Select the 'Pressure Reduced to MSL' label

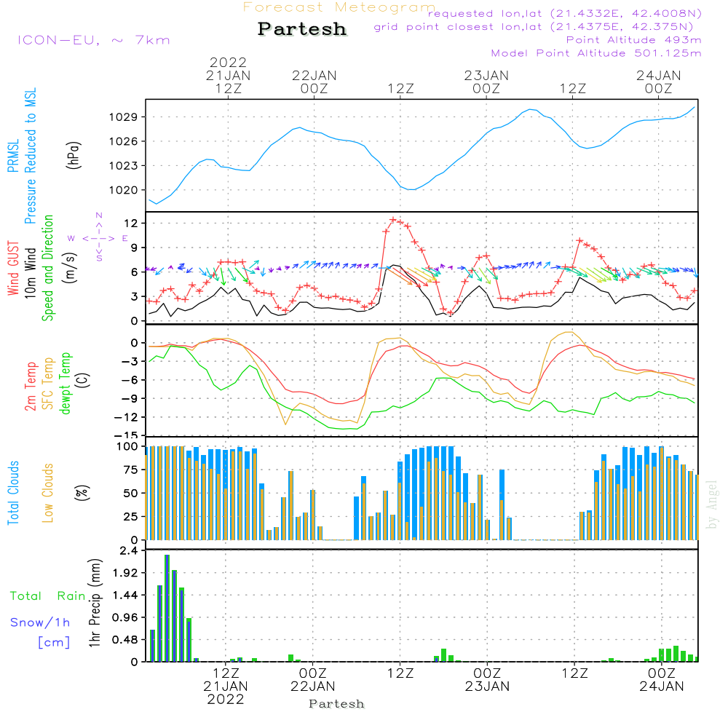pos(30,156)
